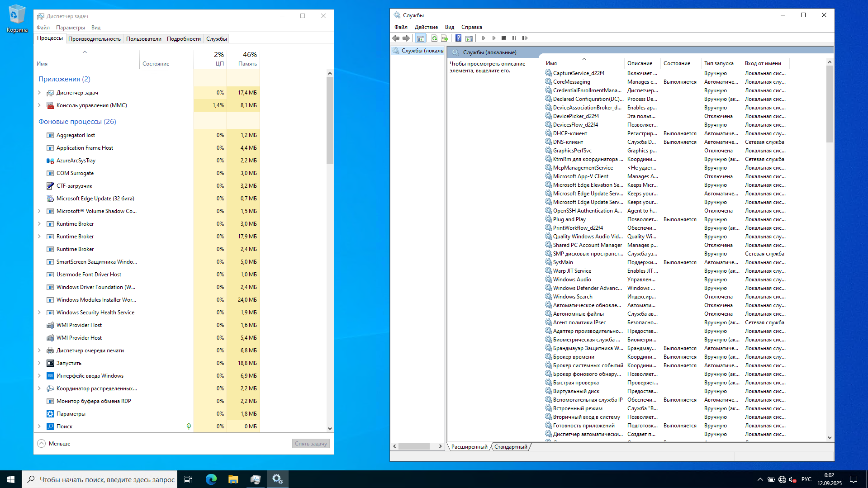Click Поиск process magnifier icon
868x488 pixels.
[50, 426]
